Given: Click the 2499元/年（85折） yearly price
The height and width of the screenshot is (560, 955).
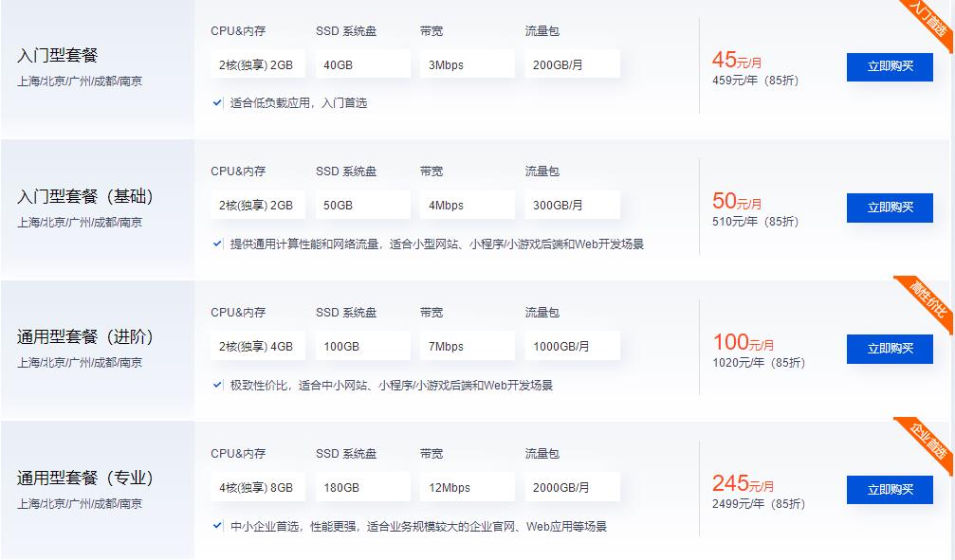Looking at the screenshot, I should (x=759, y=504).
